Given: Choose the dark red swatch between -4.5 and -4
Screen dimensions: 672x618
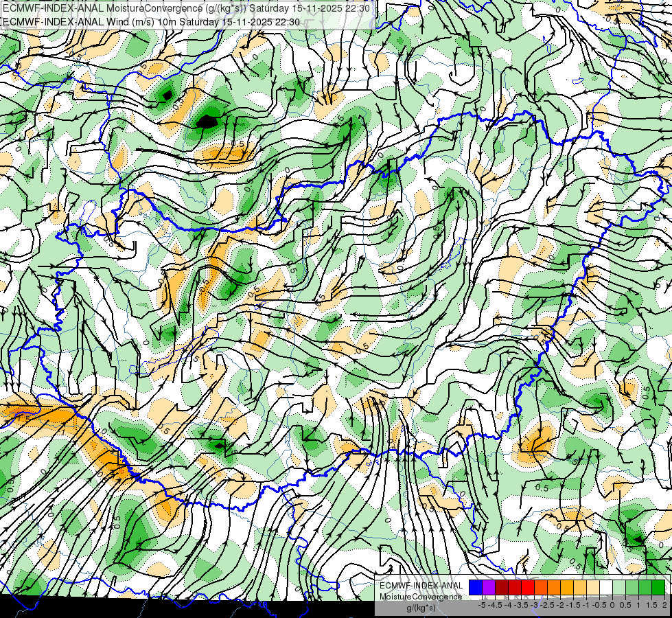Looking at the screenshot, I should point(502,588).
